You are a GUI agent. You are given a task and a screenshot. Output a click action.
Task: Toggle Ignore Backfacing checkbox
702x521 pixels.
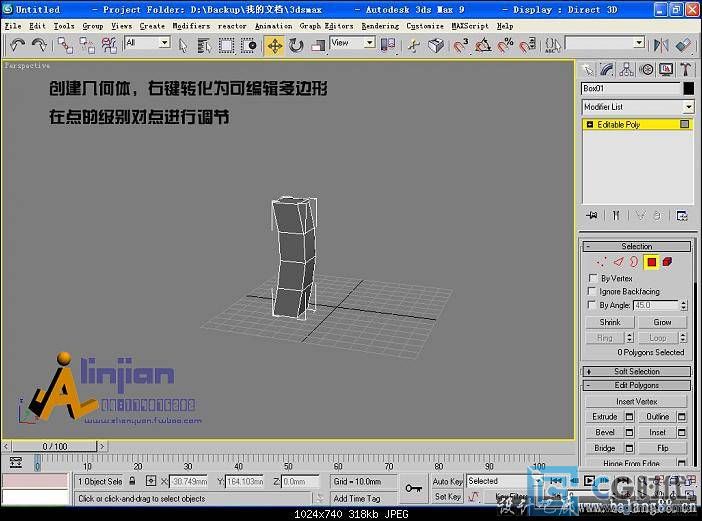(593, 291)
